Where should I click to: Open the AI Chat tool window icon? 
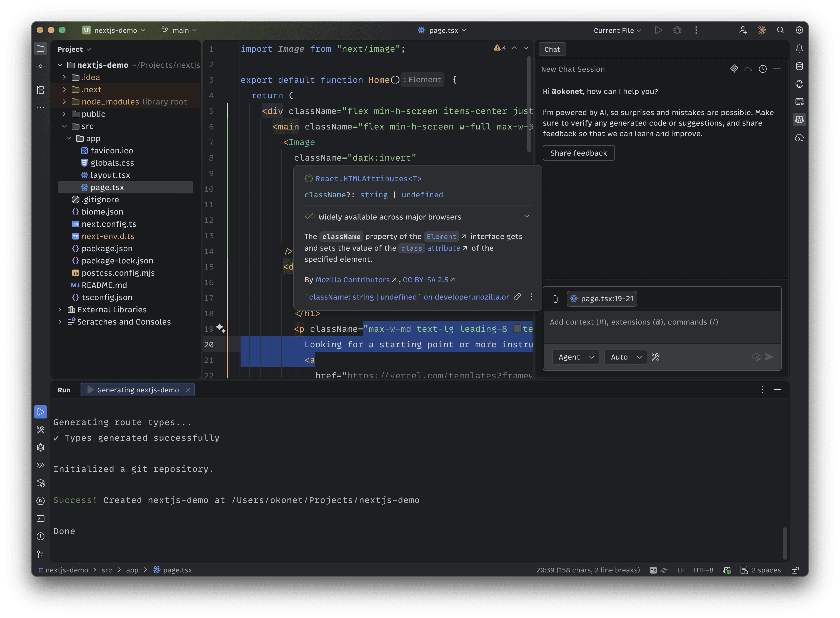coord(799,119)
